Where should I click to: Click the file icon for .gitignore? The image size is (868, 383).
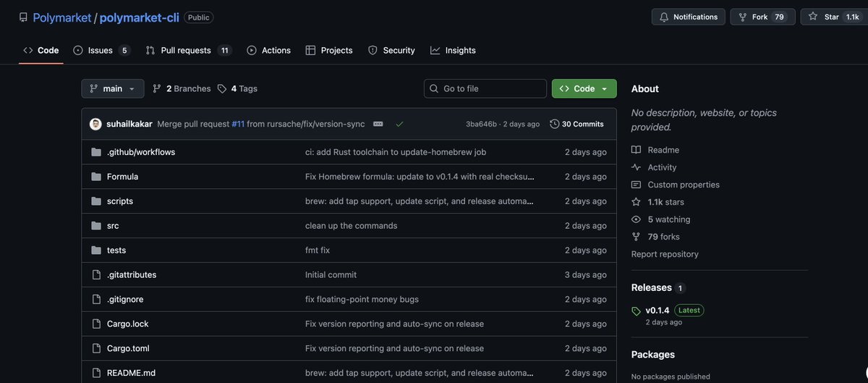96,300
